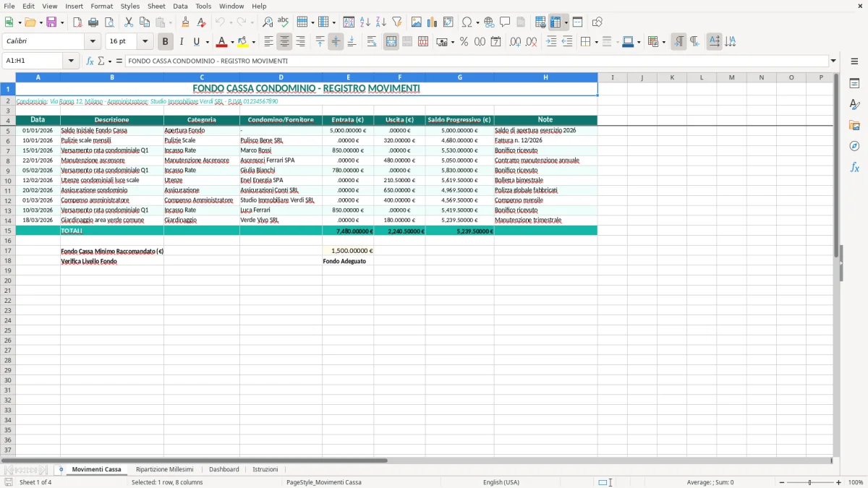Open sidebar Properties panel icon
The width and height of the screenshot is (868, 488).
pos(854,84)
